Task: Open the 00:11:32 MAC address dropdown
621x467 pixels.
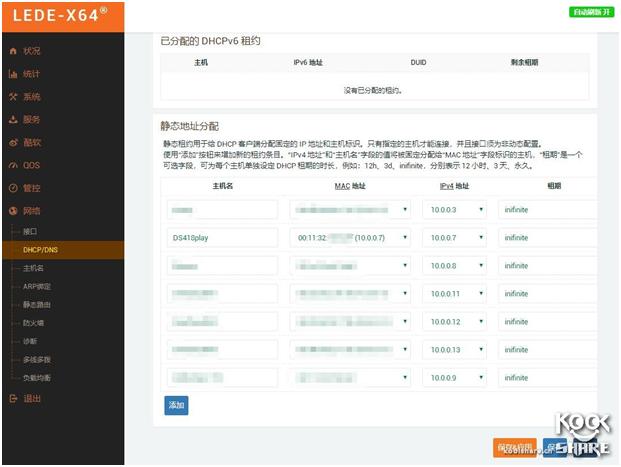Action: coord(350,238)
